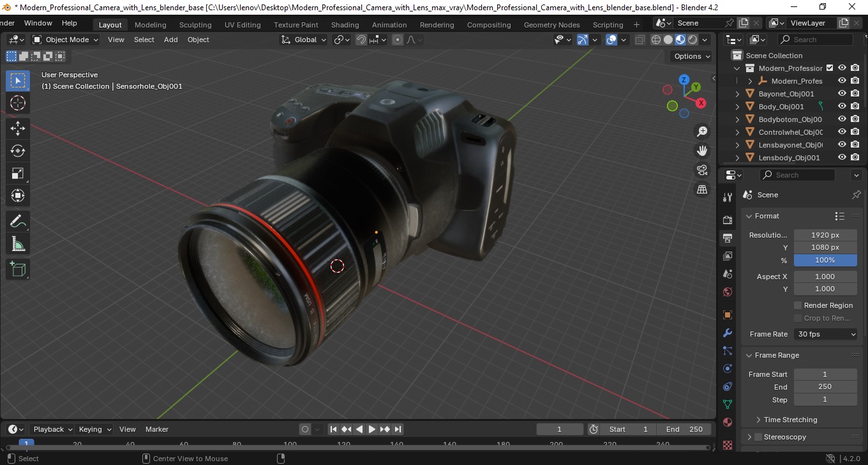Hide Bayonet_Obj001 in viewport

(x=842, y=94)
